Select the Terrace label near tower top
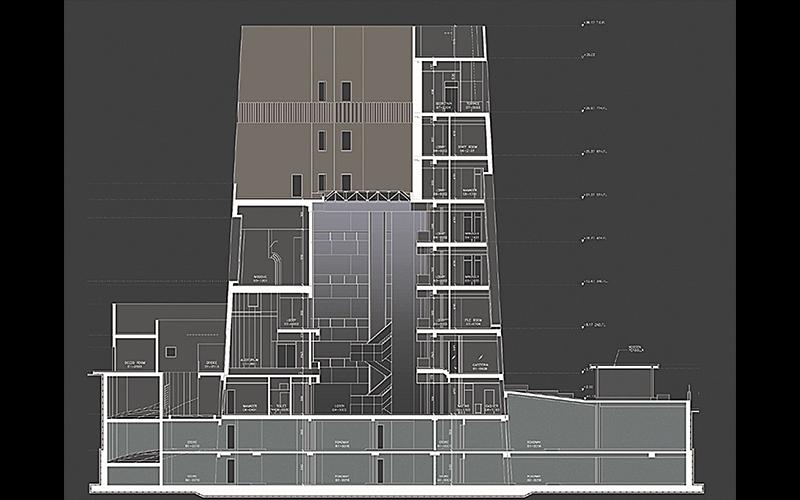Screen dimensions: 800x500 473,105
